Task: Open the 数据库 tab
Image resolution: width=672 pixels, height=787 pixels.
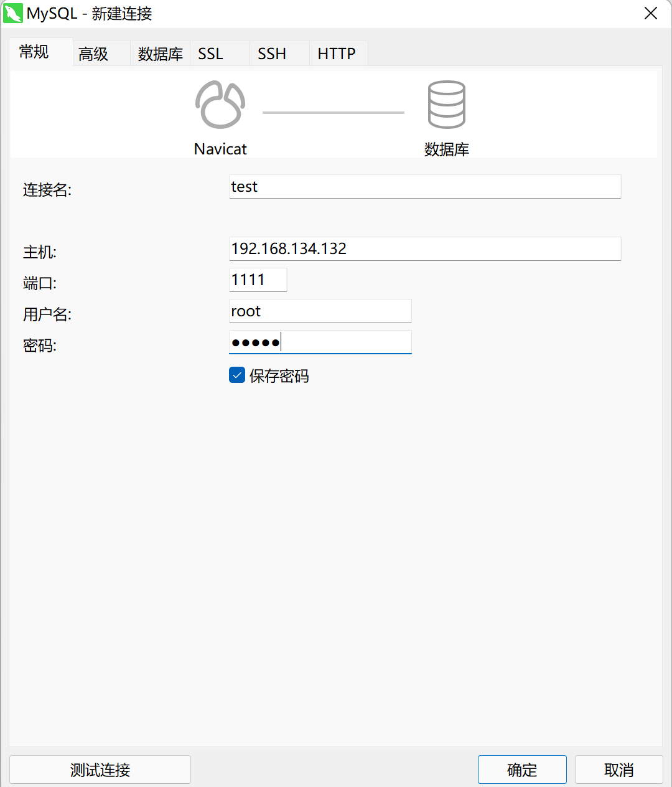Action: click(x=159, y=53)
